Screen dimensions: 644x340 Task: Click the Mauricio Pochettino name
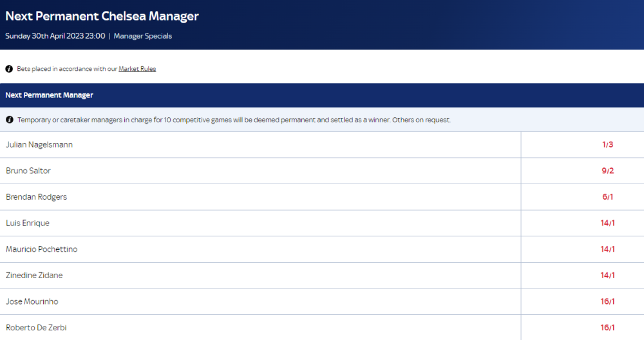tap(41, 249)
